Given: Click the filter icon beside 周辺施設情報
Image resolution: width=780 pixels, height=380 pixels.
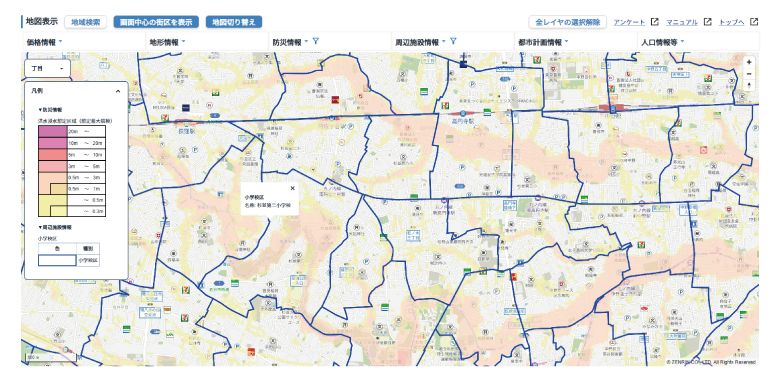Looking at the screenshot, I should tap(453, 42).
